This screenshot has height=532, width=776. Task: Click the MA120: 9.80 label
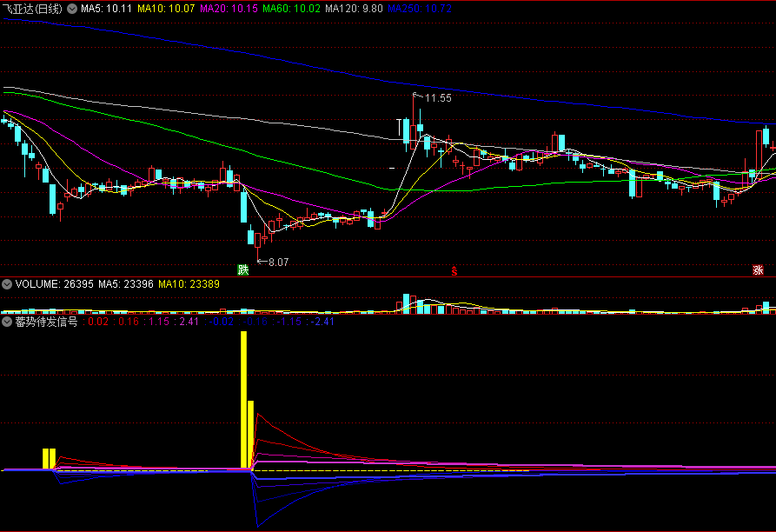(x=354, y=9)
